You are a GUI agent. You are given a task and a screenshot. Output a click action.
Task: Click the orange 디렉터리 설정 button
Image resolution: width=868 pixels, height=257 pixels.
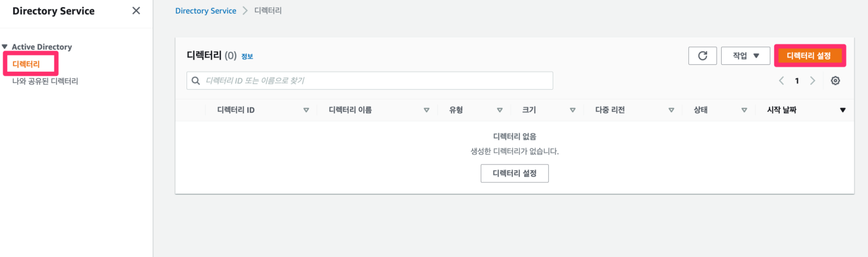click(809, 55)
